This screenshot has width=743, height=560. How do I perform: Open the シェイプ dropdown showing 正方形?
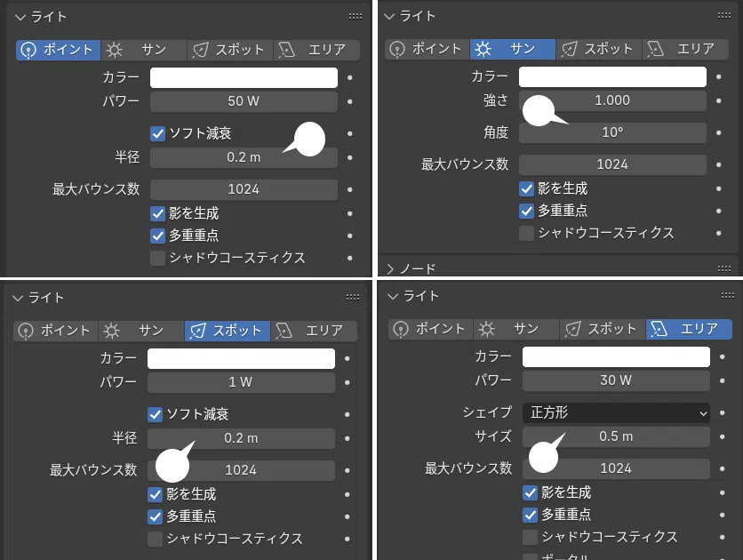pyautogui.click(x=616, y=412)
